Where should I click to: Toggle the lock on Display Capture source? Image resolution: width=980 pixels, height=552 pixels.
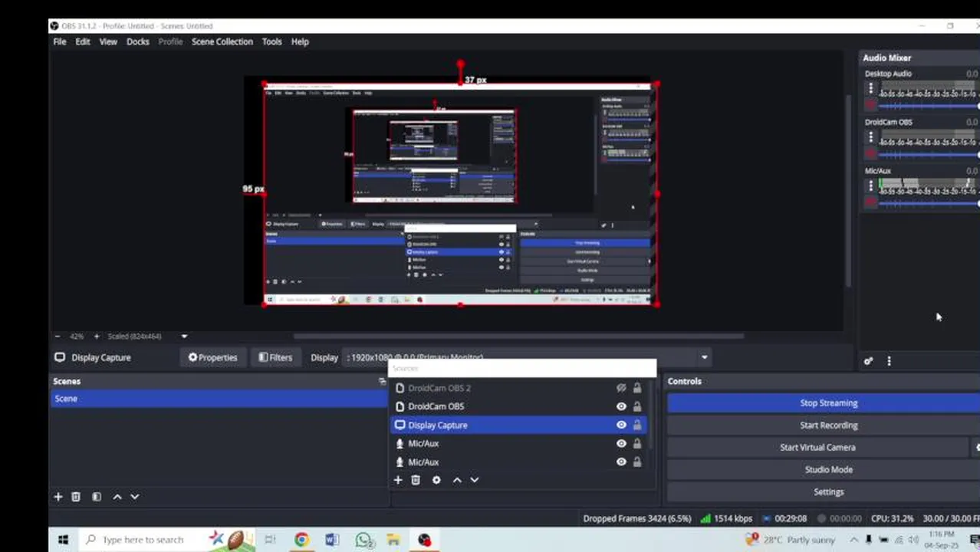pos(637,425)
